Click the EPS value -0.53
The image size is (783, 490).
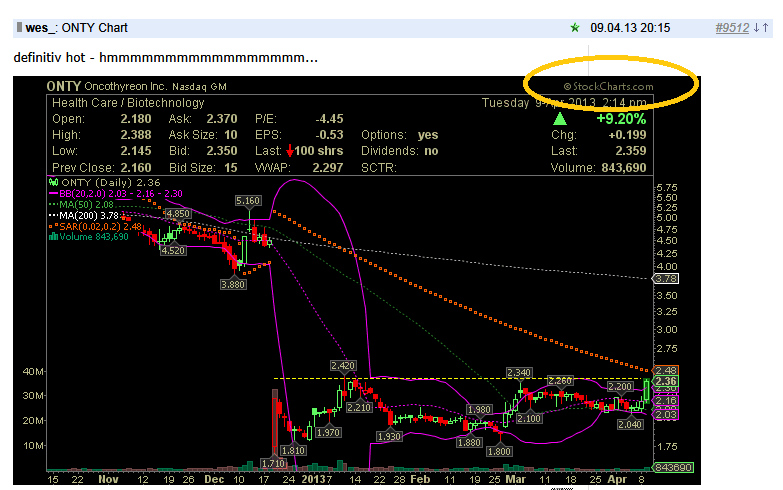pos(329,135)
